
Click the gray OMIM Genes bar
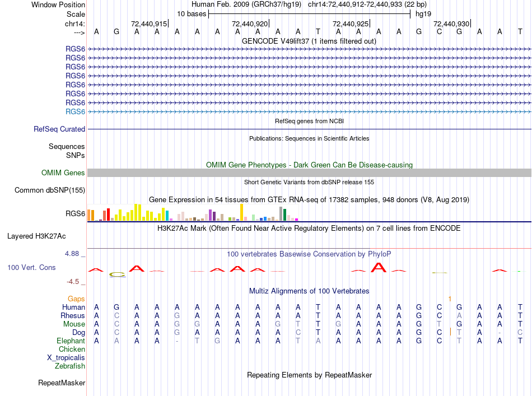(x=309, y=173)
